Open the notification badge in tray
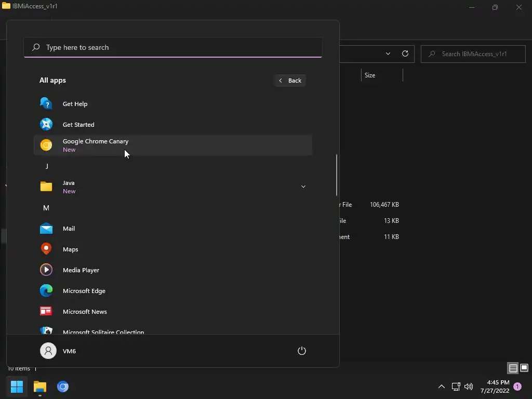Screen dimensions: 532x399 (x=517, y=387)
